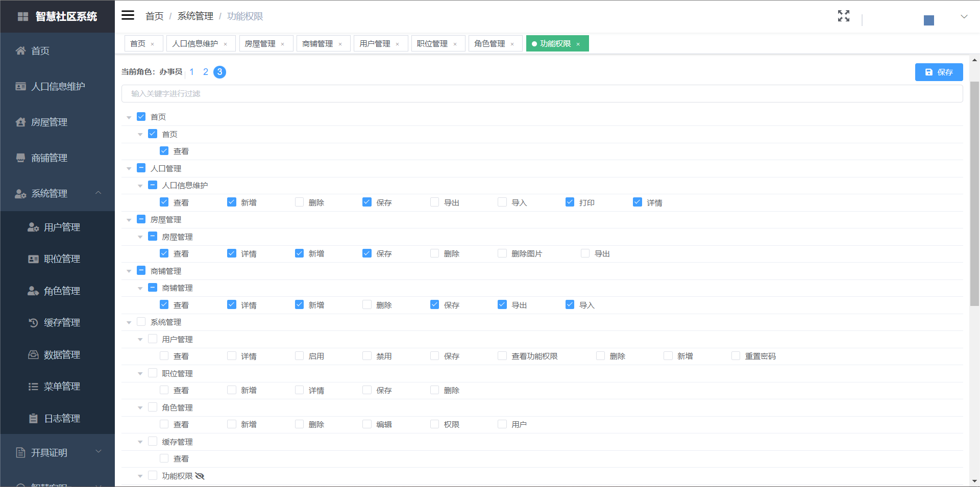The image size is (980, 487).
Task: Click the fullscreen toggle icon
Action: click(x=844, y=16)
